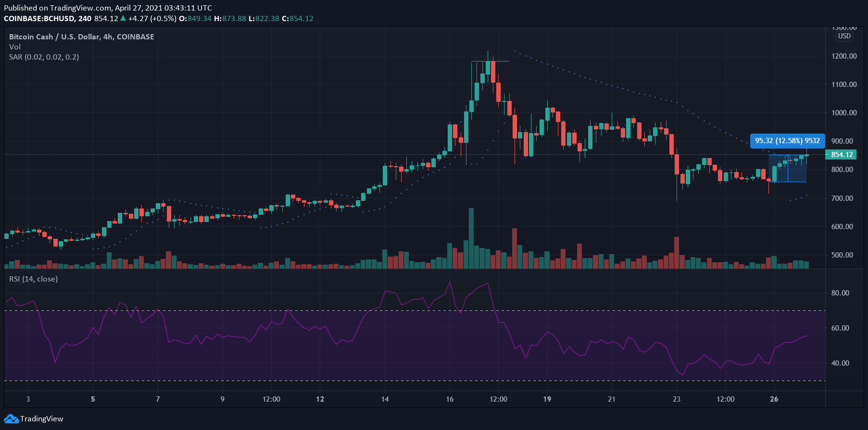Click the USD currency label on price axis
Viewport: 868px width, 430px height.
[x=844, y=36]
